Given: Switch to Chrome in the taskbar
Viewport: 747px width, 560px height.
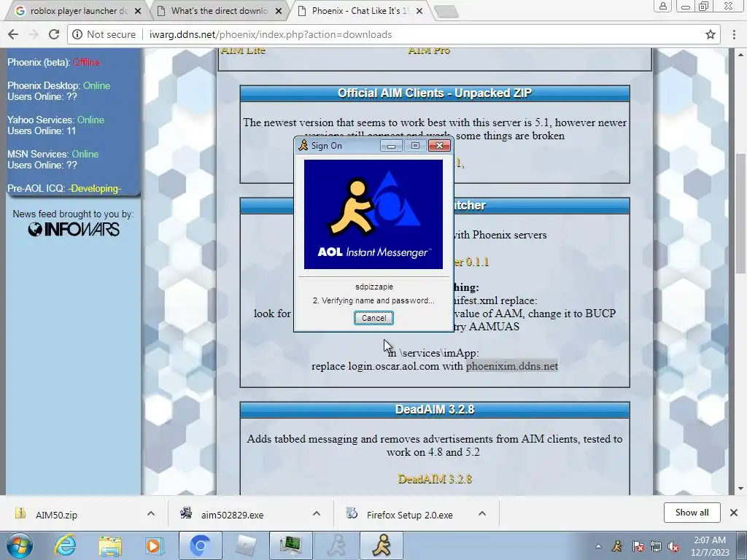Looking at the screenshot, I should (200, 545).
